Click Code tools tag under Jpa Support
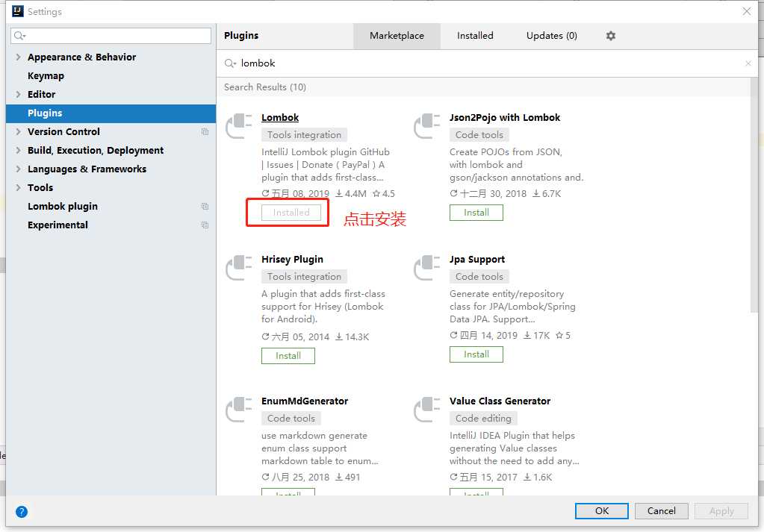Screen dimensions: 764x532 tap(479, 277)
